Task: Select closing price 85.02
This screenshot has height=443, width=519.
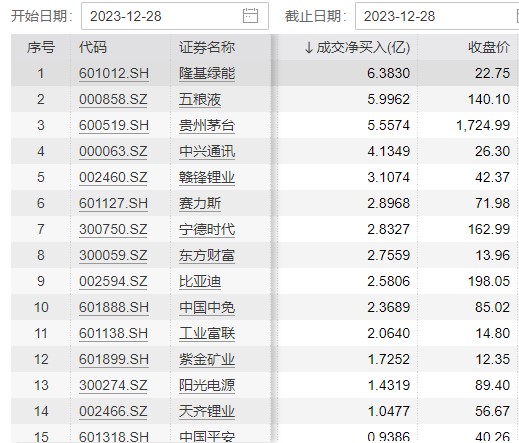Action: point(493,307)
